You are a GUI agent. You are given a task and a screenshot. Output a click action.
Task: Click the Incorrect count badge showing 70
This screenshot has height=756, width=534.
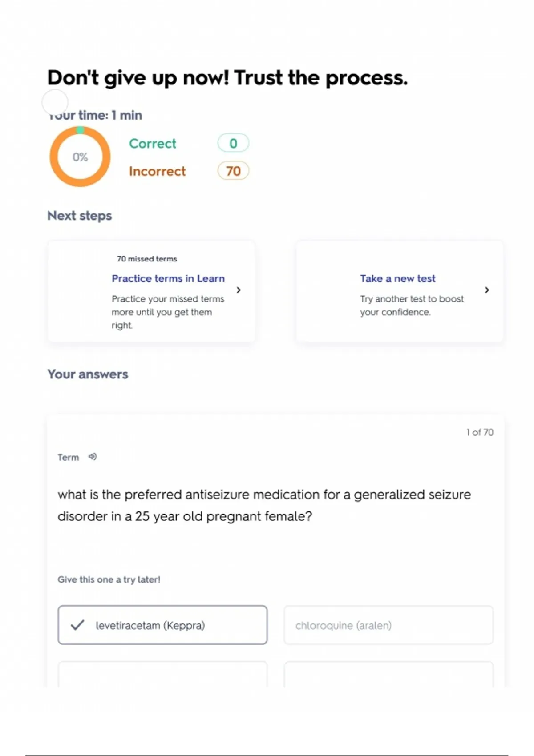tap(233, 171)
